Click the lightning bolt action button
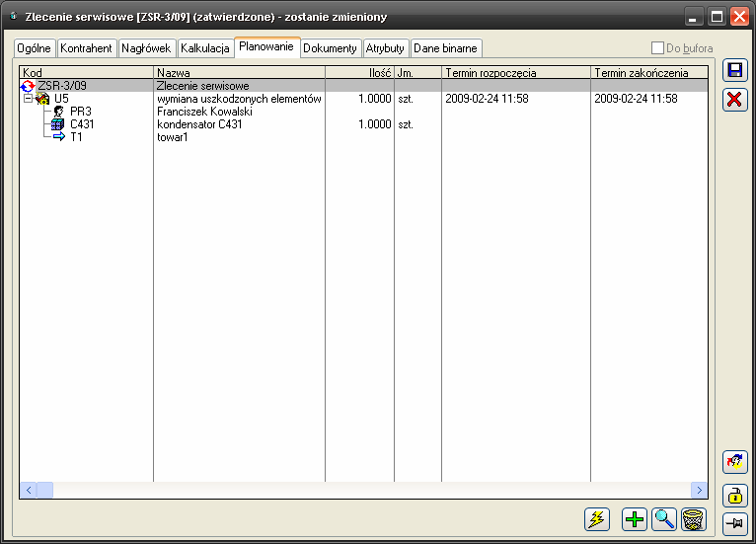Image resolution: width=756 pixels, height=544 pixels. click(x=597, y=519)
